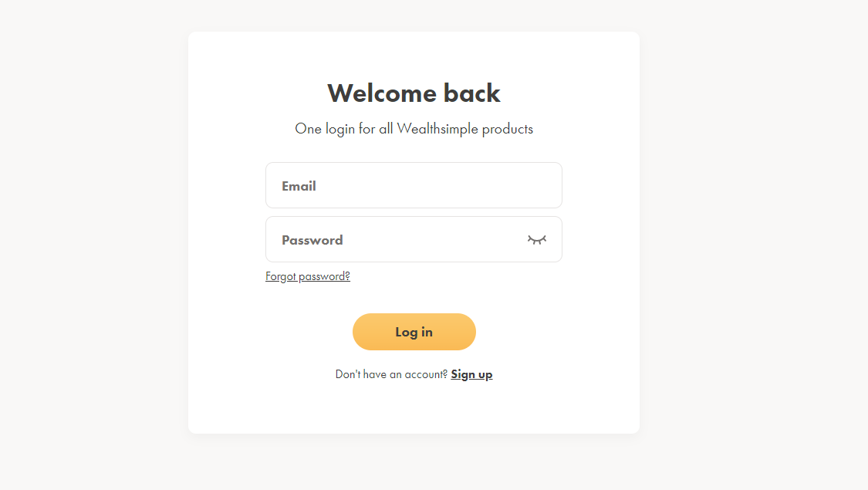Screen dimensions: 868x490
Task: Submit credentials via Log in
Action: 414,332
